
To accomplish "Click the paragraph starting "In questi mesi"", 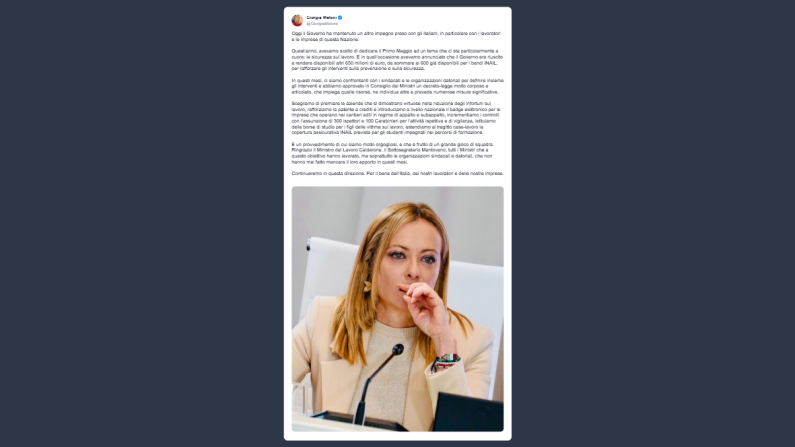I will click(398, 86).
